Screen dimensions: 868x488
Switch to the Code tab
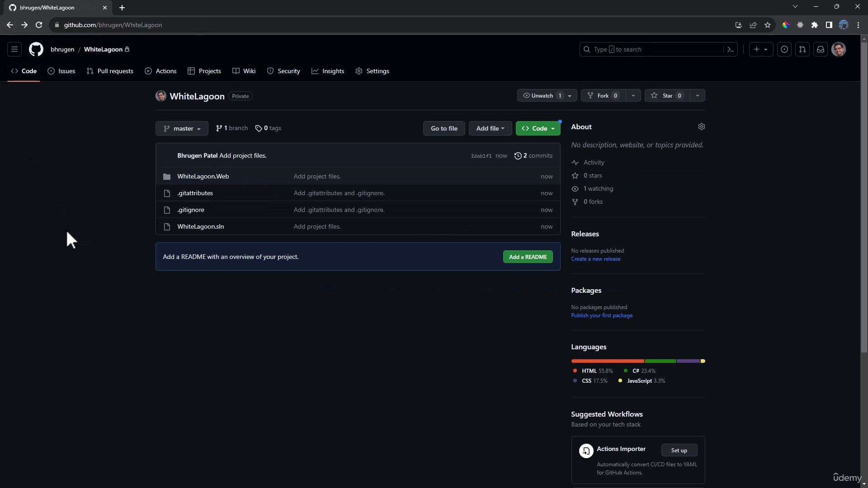point(24,71)
